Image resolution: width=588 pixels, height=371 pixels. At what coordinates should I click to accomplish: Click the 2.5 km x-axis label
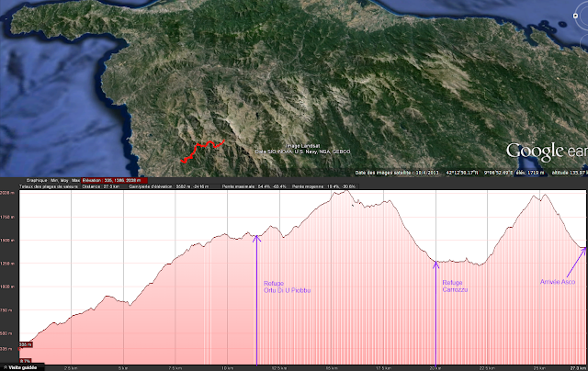pyautogui.click(x=72, y=368)
